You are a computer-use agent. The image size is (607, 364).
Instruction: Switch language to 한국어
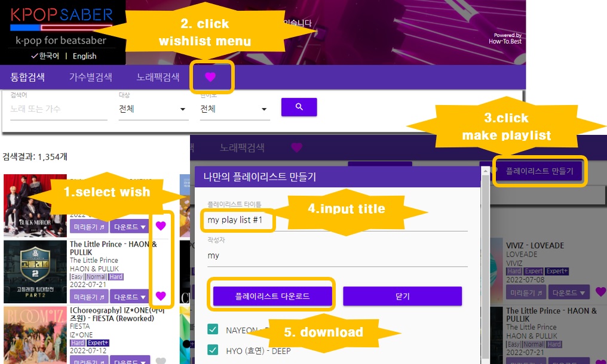(45, 56)
